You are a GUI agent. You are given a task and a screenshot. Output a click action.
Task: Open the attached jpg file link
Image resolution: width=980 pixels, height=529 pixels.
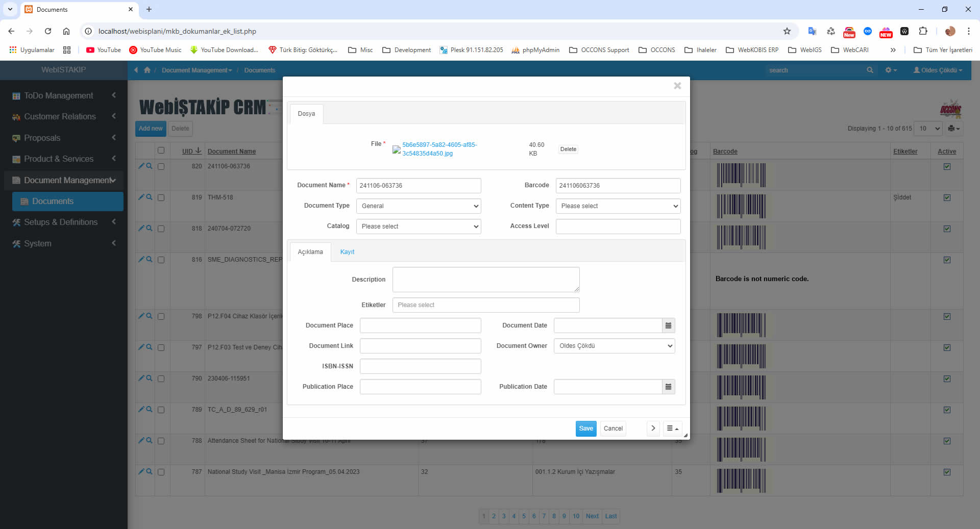point(439,149)
